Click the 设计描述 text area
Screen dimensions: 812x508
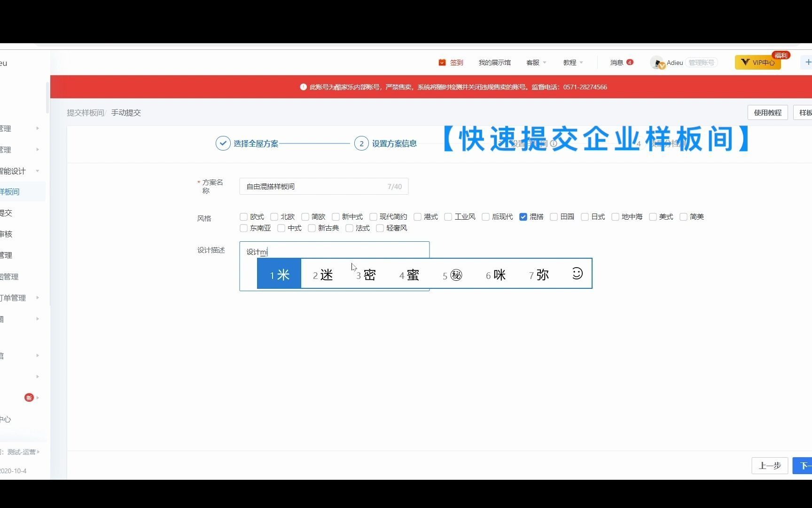334,266
